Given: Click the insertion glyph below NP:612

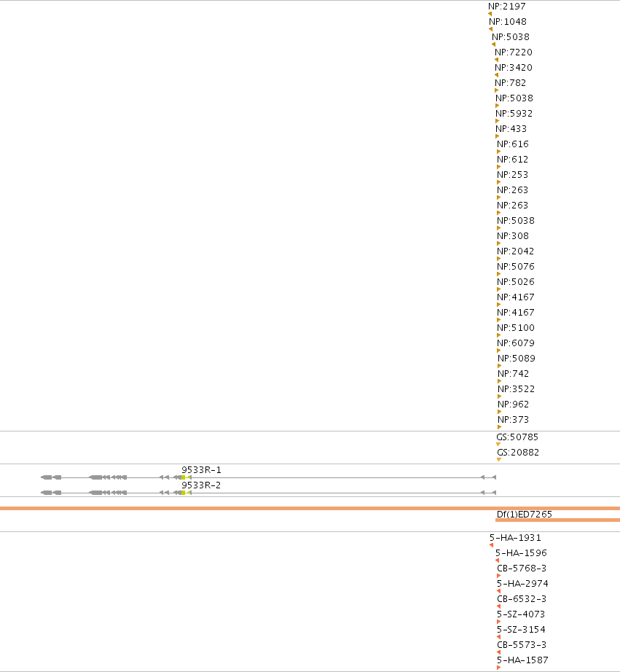Looking at the screenshot, I should [x=499, y=167].
